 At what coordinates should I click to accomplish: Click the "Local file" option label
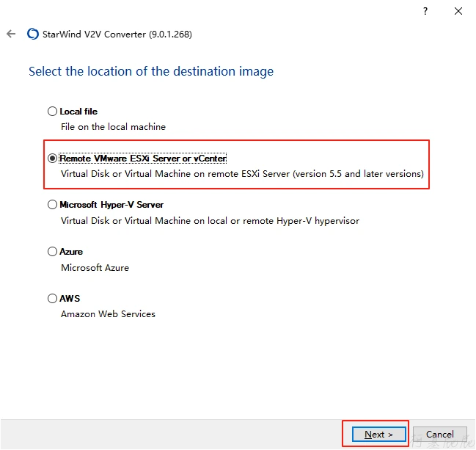(x=78, y=112)
